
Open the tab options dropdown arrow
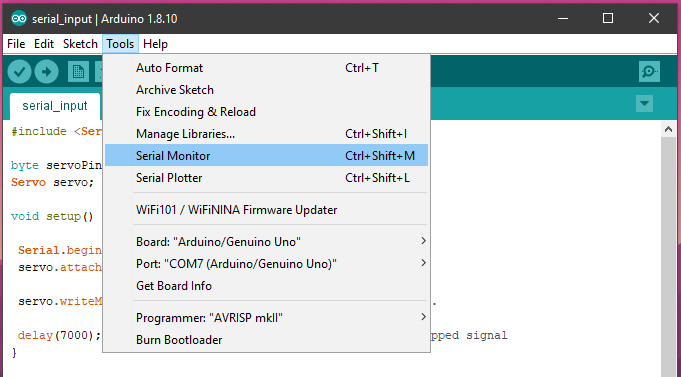(645, 104)
